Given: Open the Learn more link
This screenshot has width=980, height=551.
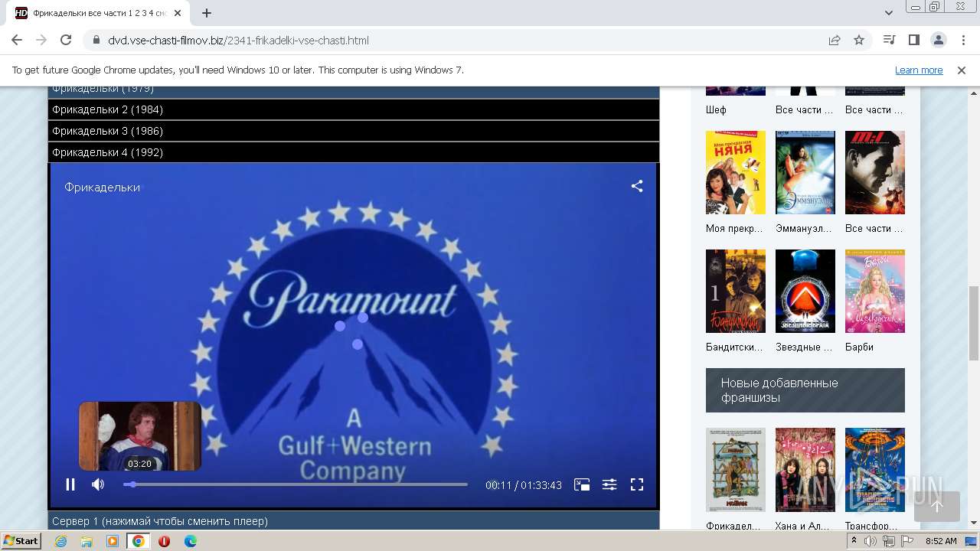Looking at the screenshot, I should point(919,70).
